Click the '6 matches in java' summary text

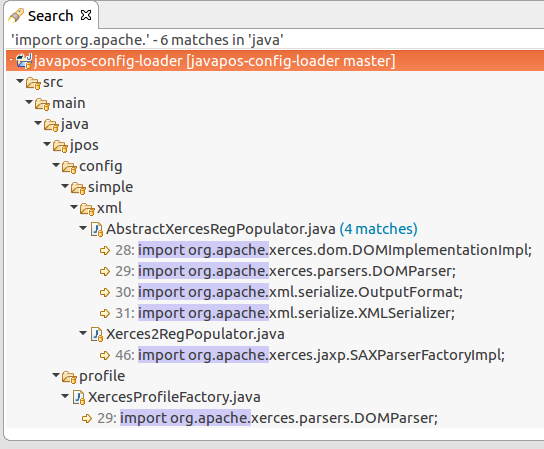(x=222, y=40)
